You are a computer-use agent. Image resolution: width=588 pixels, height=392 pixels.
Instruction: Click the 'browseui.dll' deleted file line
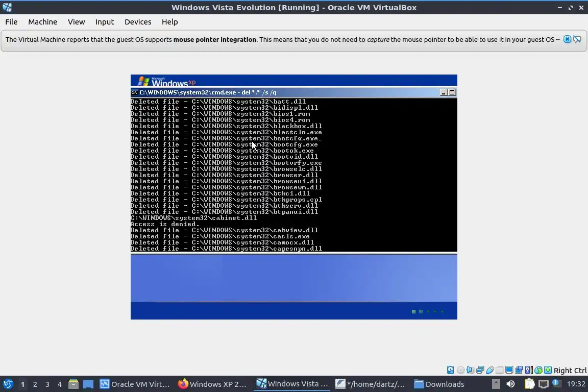226,181
